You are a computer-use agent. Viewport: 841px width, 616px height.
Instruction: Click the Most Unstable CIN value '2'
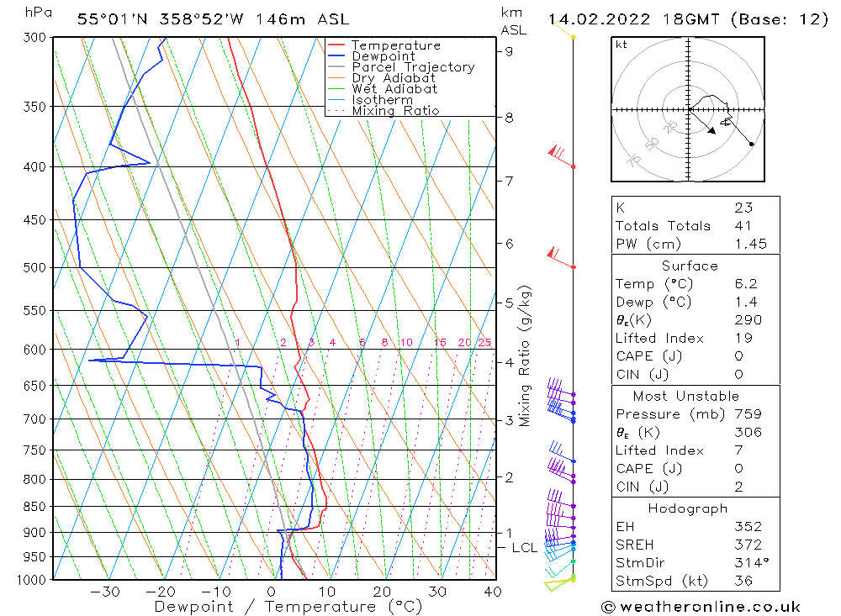click(738, 487)
